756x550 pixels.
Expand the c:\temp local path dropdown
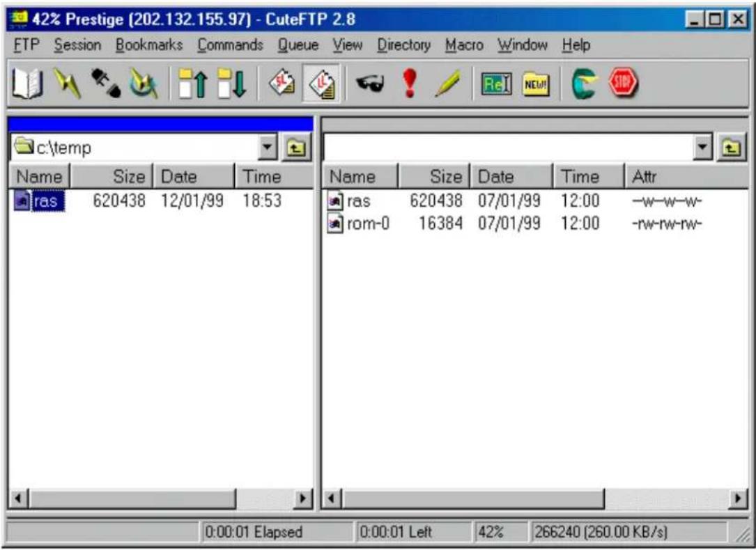[268, 147]
